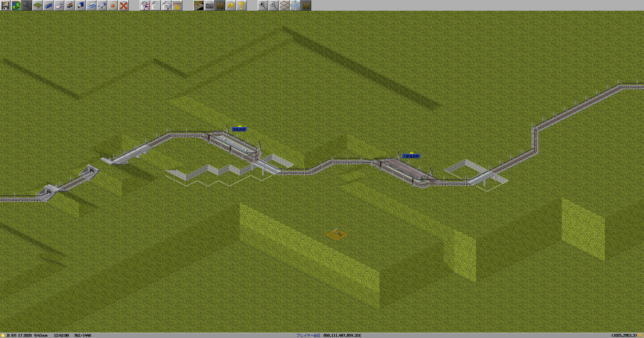Screen dimensions: 644x338
Task: Click the rail track edit tools icon
Action: 199,5
